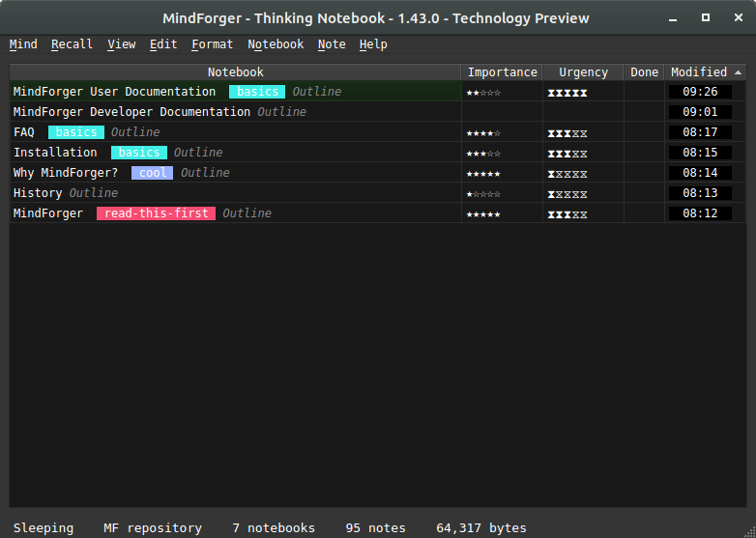Click urgency hourglasses for read-this-first notebook
This screenshot has height=538, width=756.
pyautogui.click(x=567, y=213)
